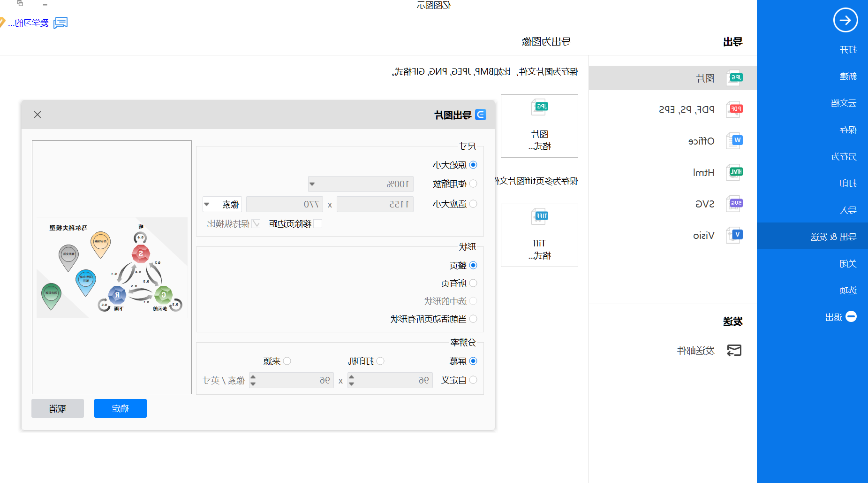This screenshot has height=483, width=868.
Task: Open the 100% zoom dropdown
Action: (361, 184)
